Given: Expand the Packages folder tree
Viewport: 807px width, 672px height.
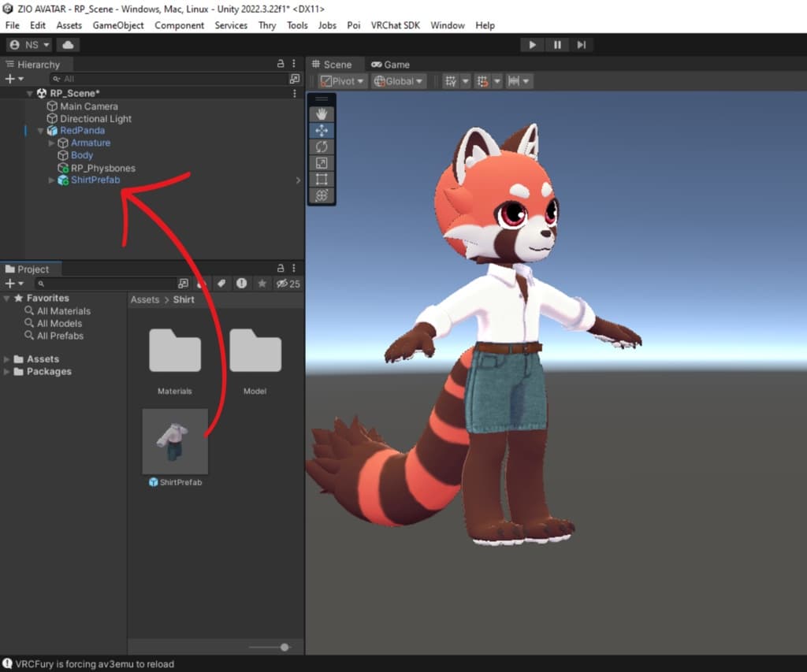Looking at the screenshot, I should tap(7, 372).
